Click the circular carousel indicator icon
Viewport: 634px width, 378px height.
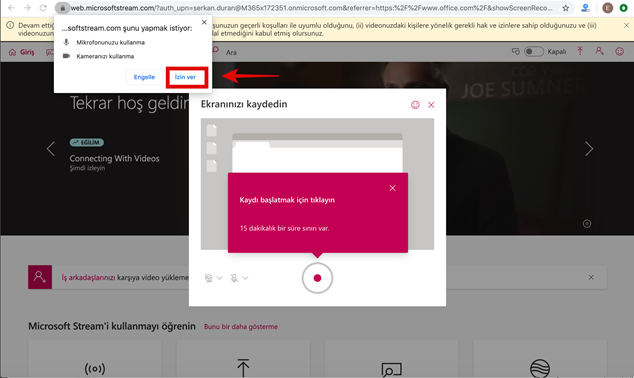coord(587,224)
